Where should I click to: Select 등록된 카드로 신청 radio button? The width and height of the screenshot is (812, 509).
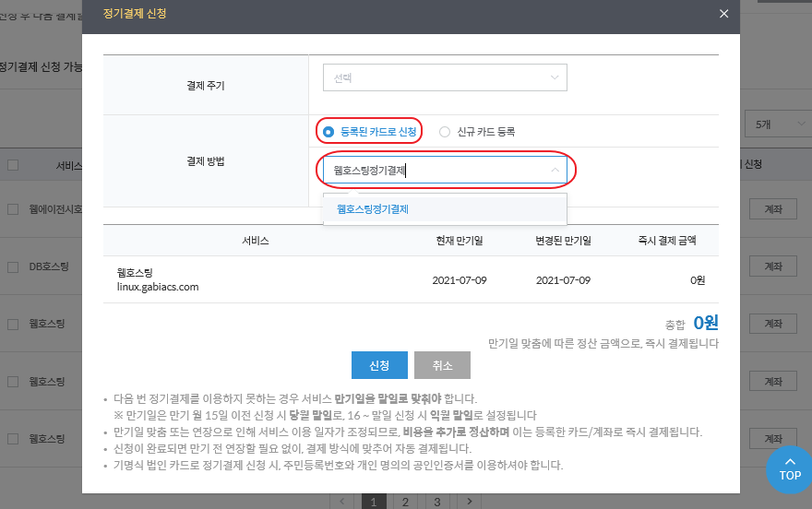point(328,132)
